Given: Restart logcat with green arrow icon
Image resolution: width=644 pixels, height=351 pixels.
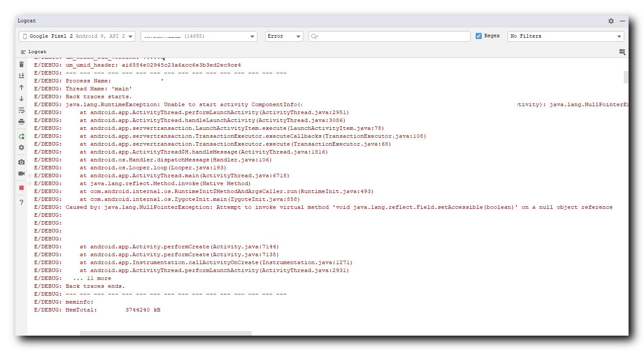Looking at the screenshot, I should [21, 136].
